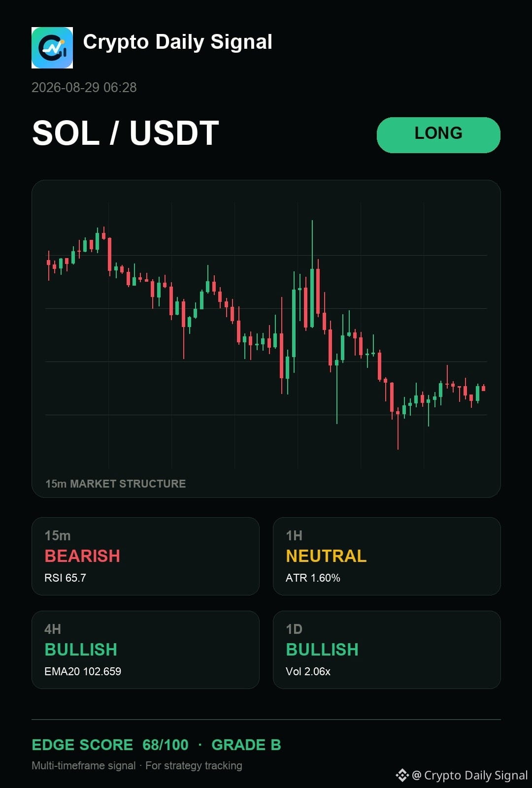Open the 1D BULLISH timeframe card

(x=387, y=650)
